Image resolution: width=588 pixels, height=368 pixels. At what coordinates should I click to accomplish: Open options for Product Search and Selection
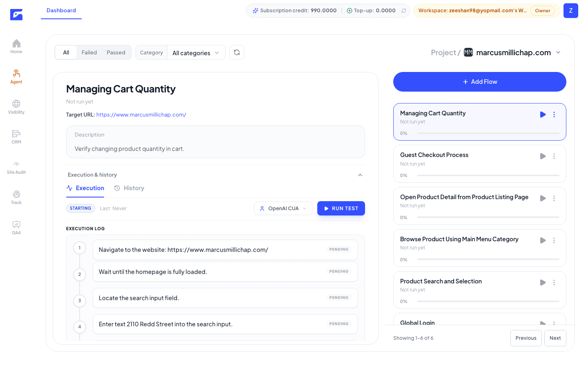coord(554,283)
